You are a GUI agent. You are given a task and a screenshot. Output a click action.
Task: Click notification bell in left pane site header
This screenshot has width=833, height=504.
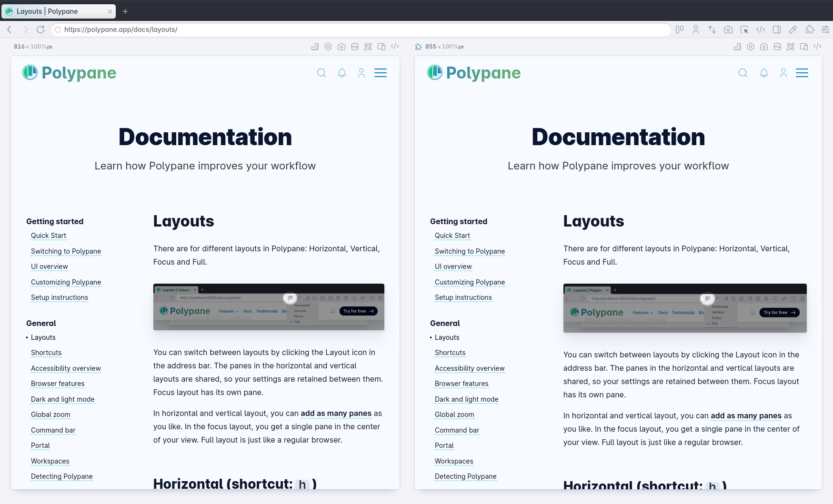click(x=342, y=73)
